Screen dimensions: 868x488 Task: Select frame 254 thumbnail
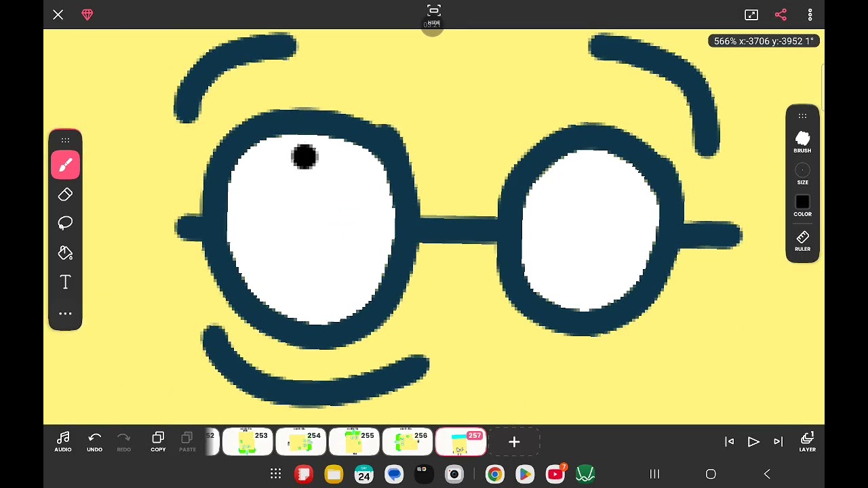pos(300,442)
